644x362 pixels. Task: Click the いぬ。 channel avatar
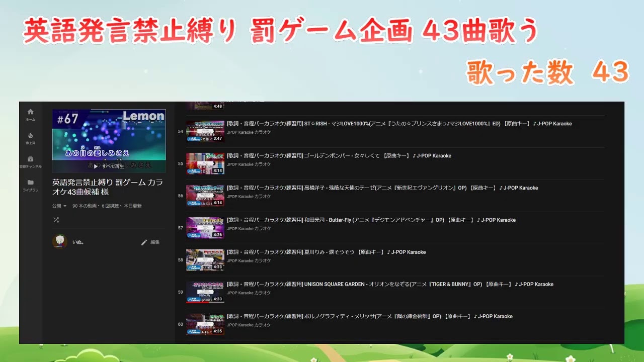[x=60, y=242]
